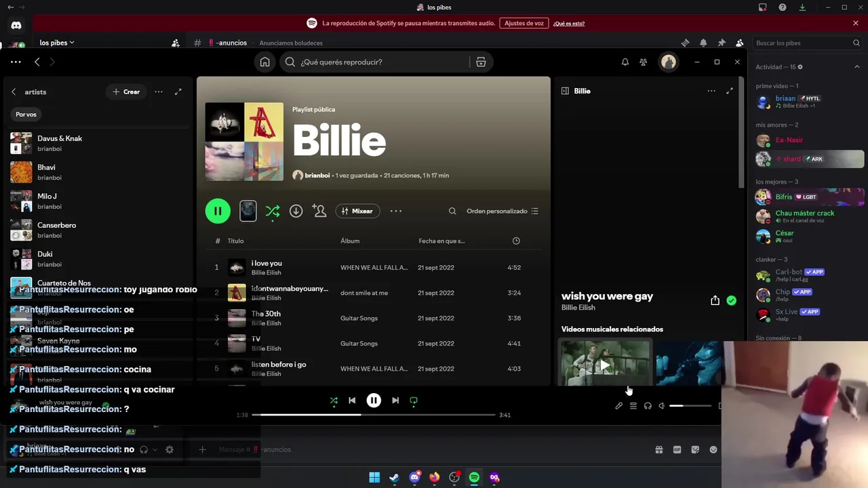This screenshot has height=488, width=868.
Task: Skip to previous track
Action: click(x=352, y=401)
